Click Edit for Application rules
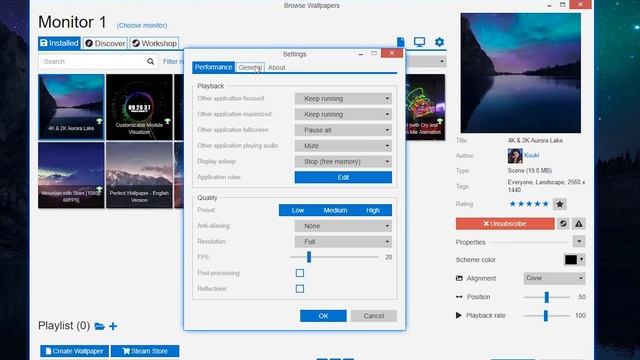 [x=343, y=177]
